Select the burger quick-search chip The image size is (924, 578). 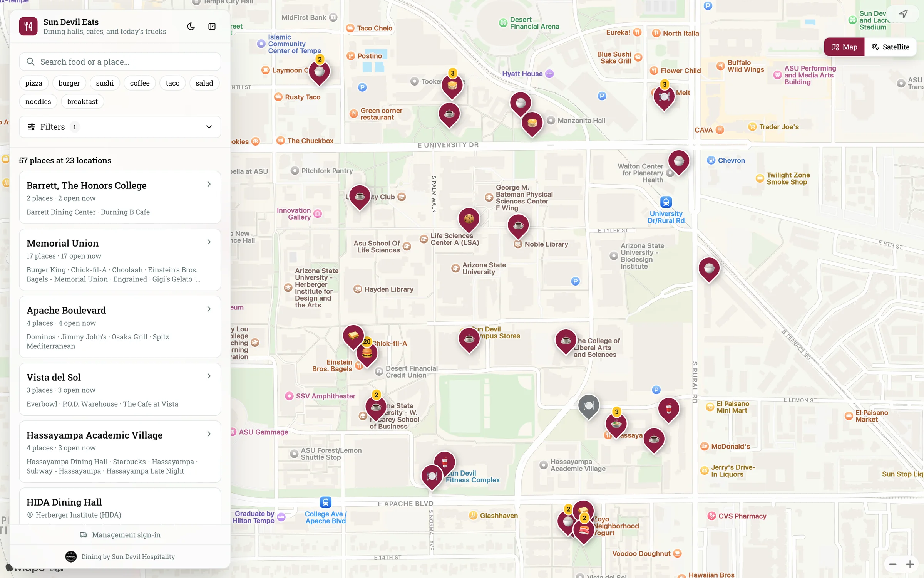[x=69, y=83]
